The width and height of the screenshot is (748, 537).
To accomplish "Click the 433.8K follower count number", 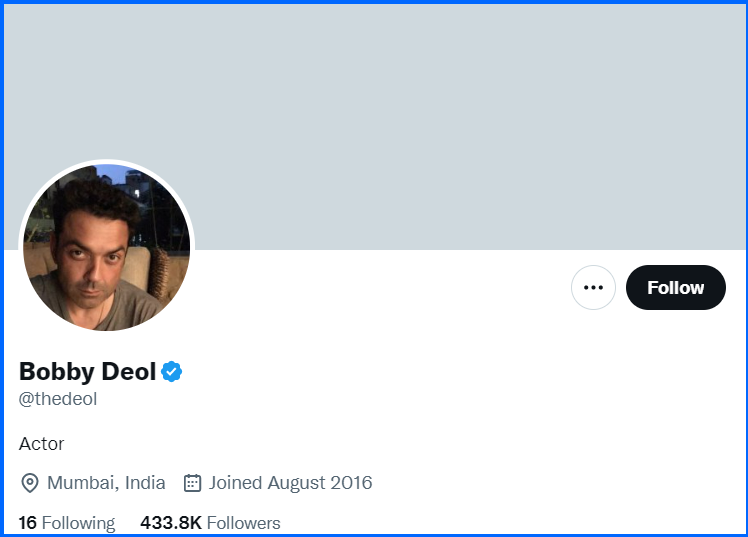I will pyautogui.click(x=171, y=523).
